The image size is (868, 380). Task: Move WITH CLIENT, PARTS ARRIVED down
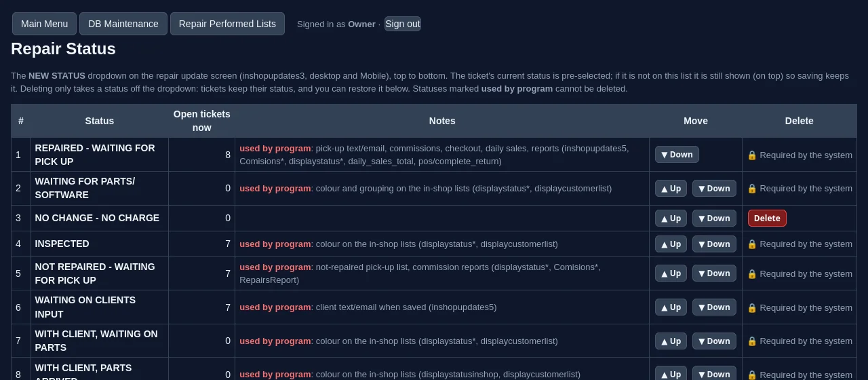pyautogui.click(x=714, y=374)
